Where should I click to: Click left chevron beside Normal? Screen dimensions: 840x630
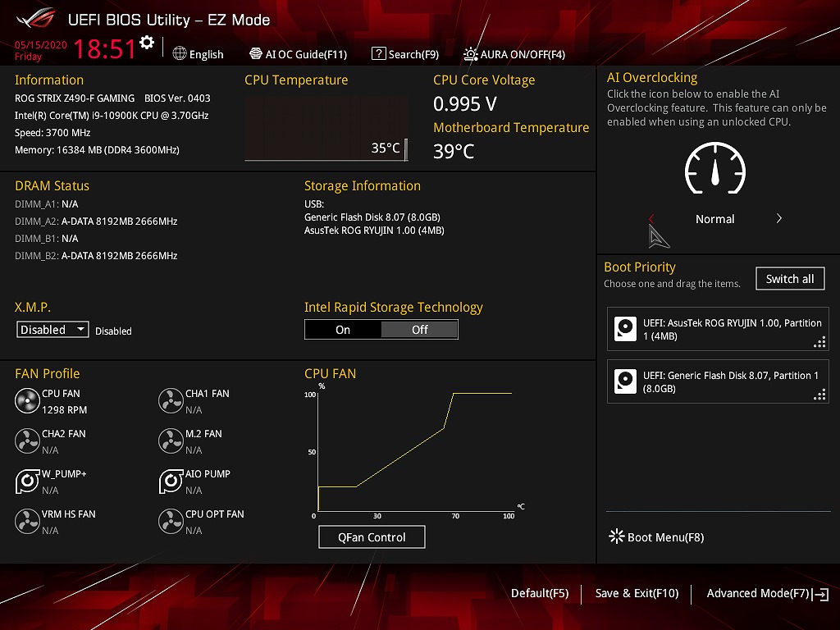click(651, 218)
